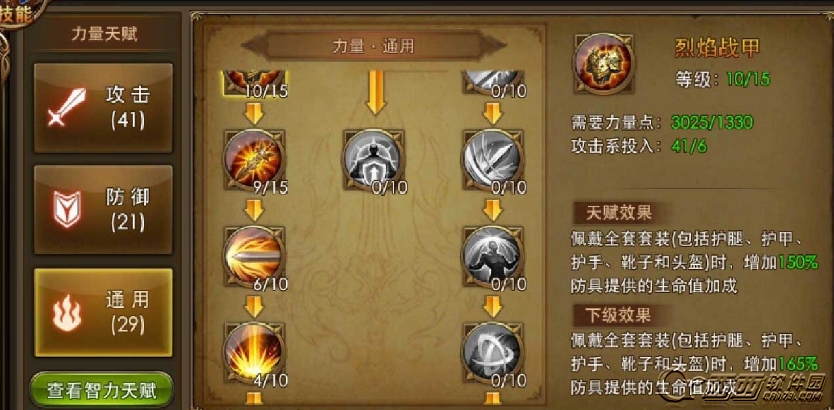Image resolution: width=834 pixels, height=410 pixels.
Task: Open the 防御 (21) talent tab
Action: [103, 210]
